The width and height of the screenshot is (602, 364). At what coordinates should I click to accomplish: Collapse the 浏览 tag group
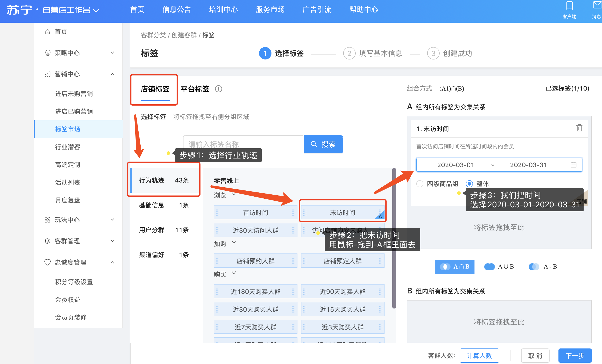pos(234,194)
